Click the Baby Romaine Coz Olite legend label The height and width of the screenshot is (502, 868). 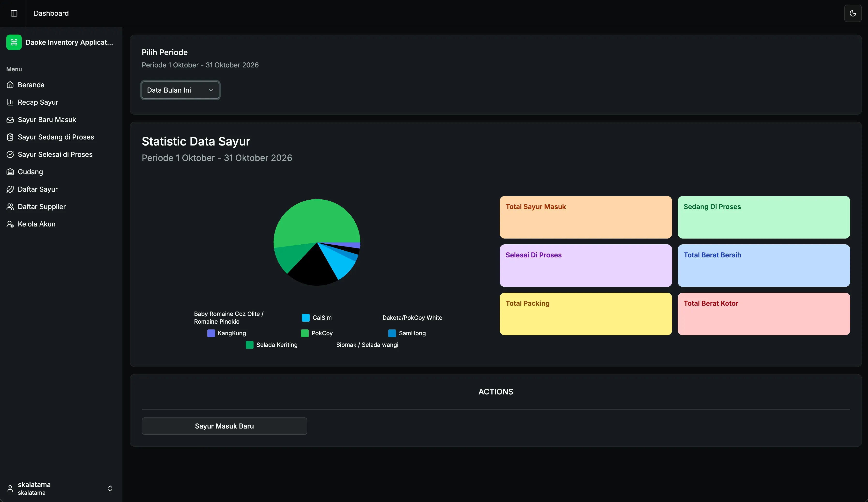(228, 318)
